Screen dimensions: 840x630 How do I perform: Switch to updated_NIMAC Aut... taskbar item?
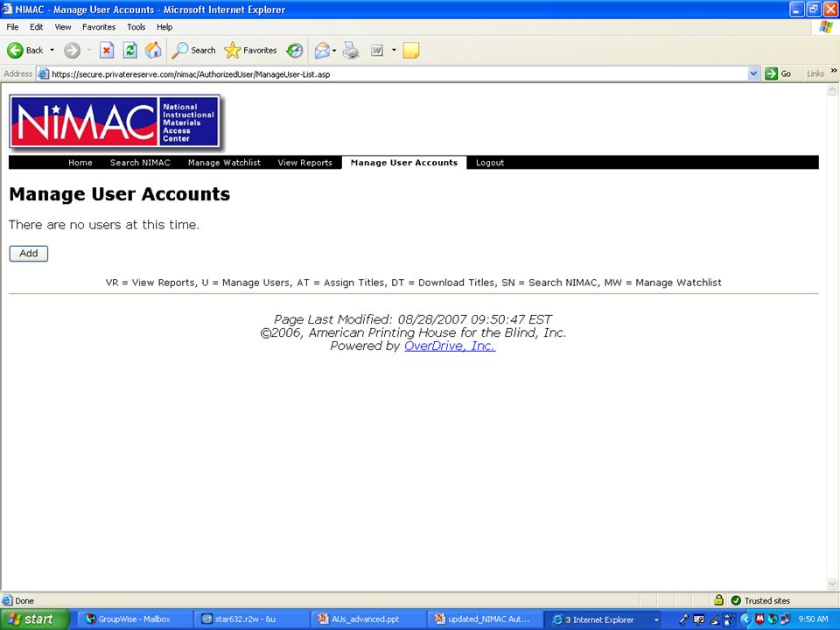[485, 619]
